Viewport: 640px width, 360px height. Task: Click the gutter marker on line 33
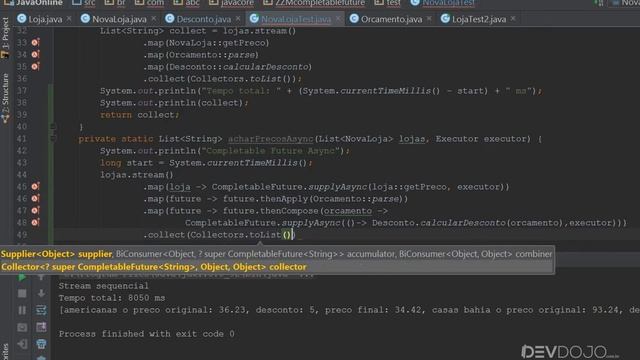pyautogui.click(x=36, y=42)
